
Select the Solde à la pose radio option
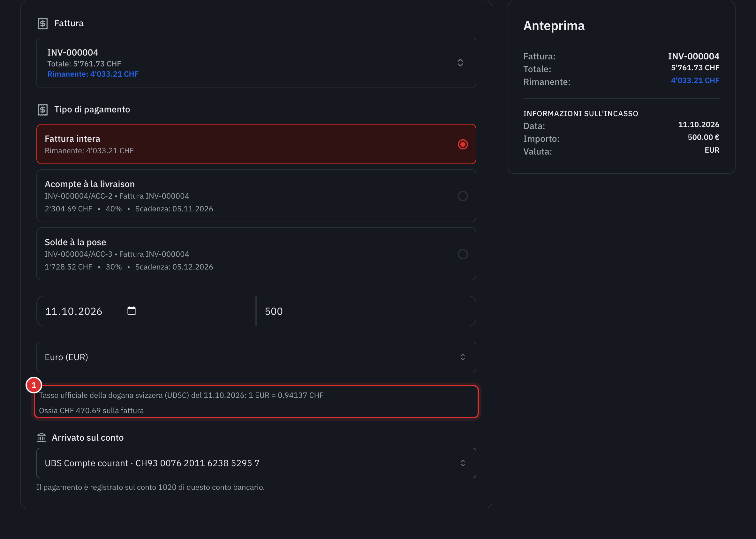click(463, 254)
